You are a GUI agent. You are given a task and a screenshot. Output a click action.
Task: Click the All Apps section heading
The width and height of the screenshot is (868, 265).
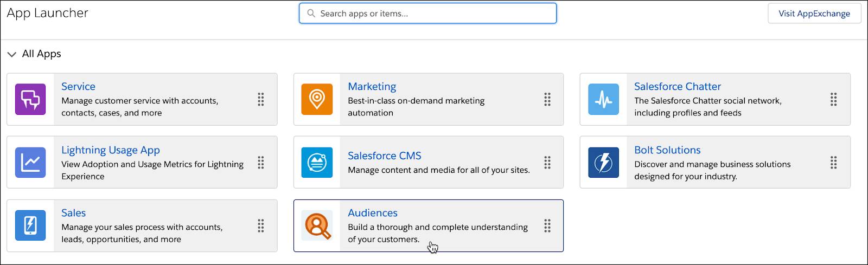[41, 54]
